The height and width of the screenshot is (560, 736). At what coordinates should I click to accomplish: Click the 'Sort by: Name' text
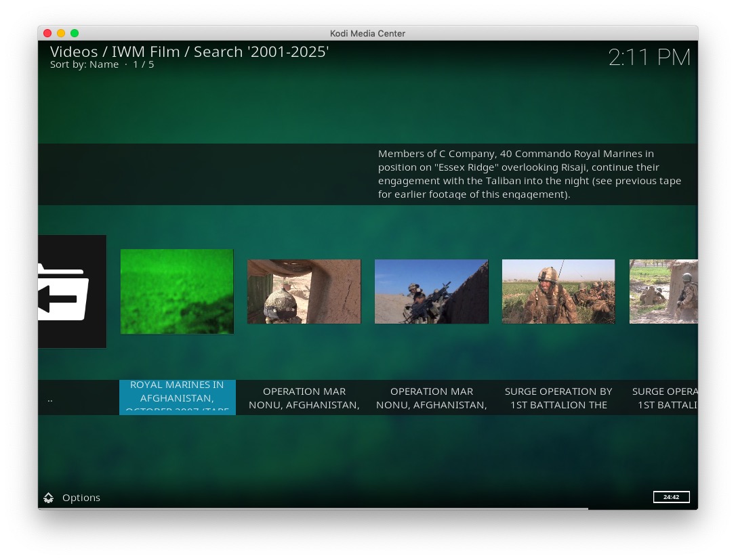(84, 64)
